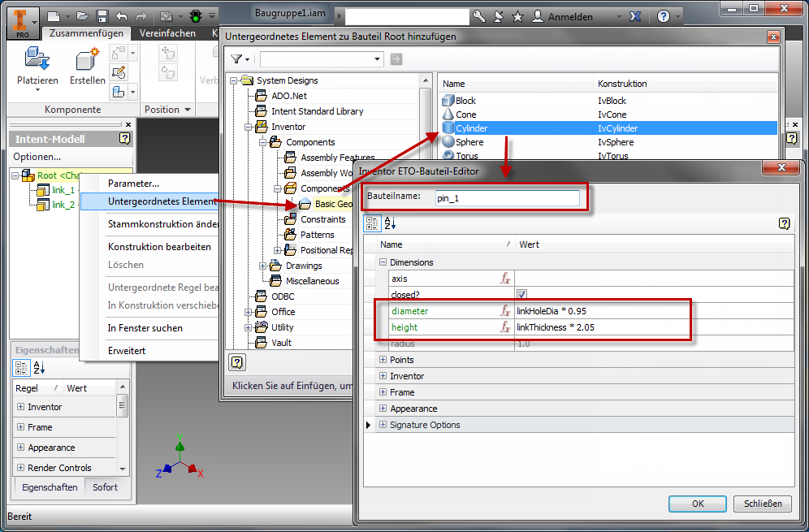Screen dimensions: 809x532
Task: Click the filter funnel icon in add-child dialog
Action: 236,59
